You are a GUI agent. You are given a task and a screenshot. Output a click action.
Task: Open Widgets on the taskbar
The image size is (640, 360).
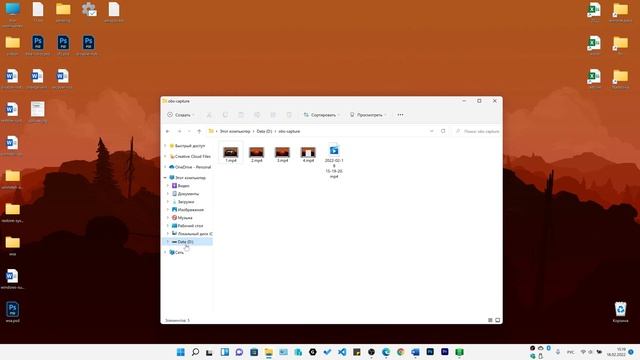224,352
